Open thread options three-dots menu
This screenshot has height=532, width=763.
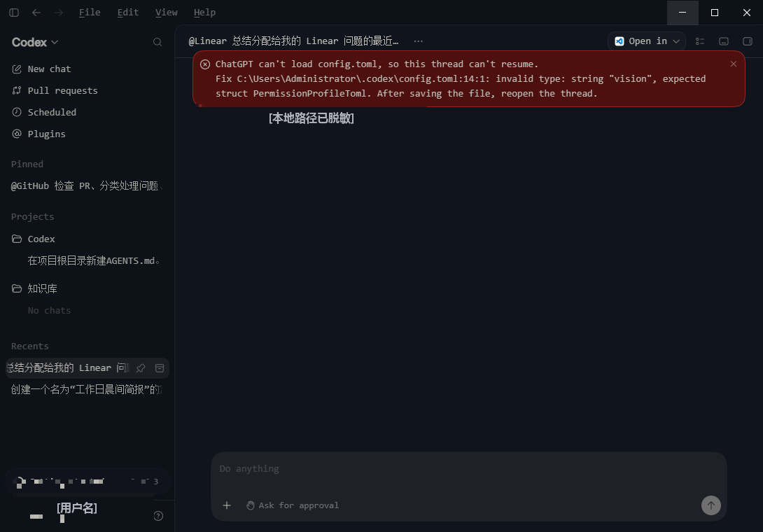[x=419, y=41]
